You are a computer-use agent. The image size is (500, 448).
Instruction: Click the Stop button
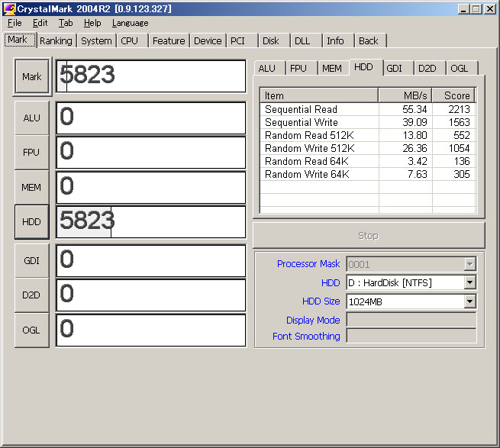369,236
